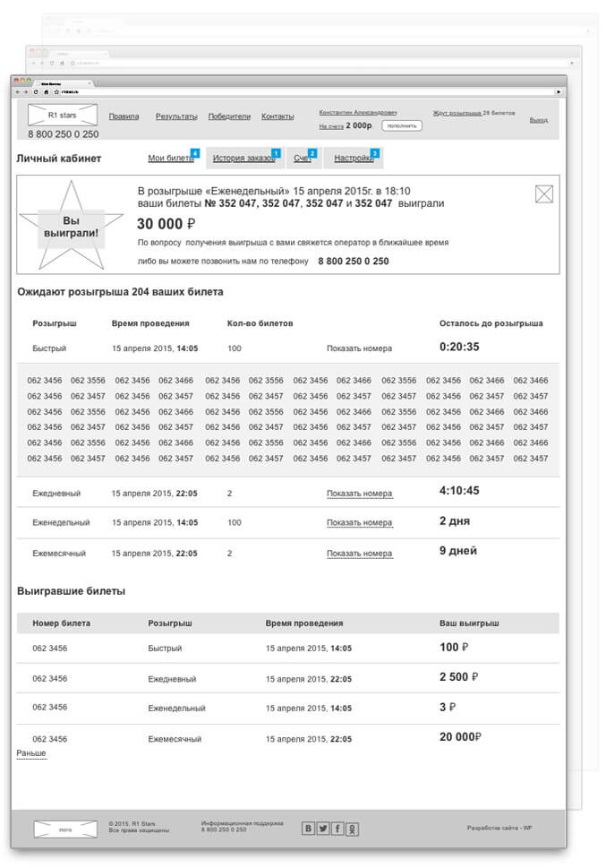Click the Кол-во билетов column header

click(x=260, y=323)
